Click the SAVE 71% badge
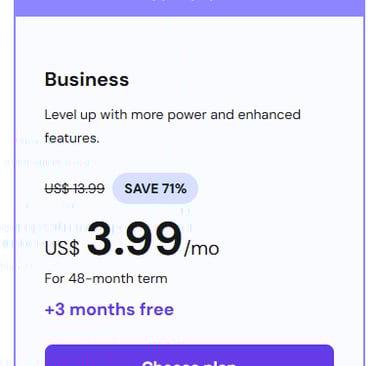 [x=155, y=188]
